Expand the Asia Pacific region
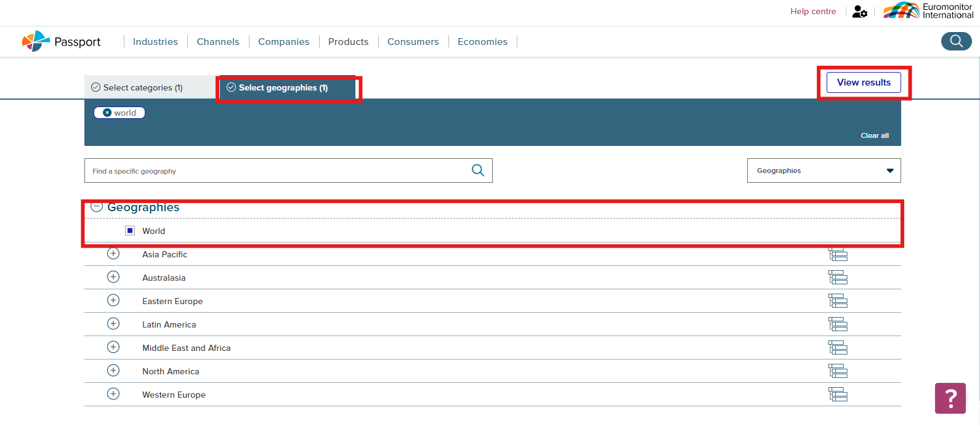 pos(113,254)
